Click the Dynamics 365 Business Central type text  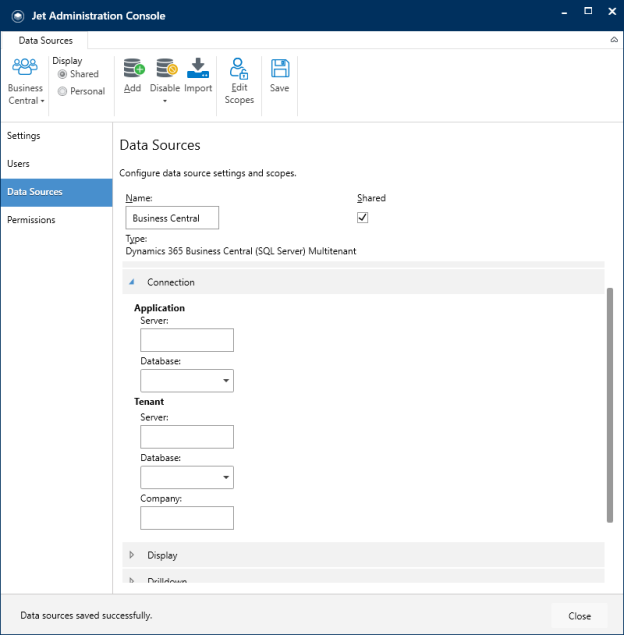[x=241, y=251]
